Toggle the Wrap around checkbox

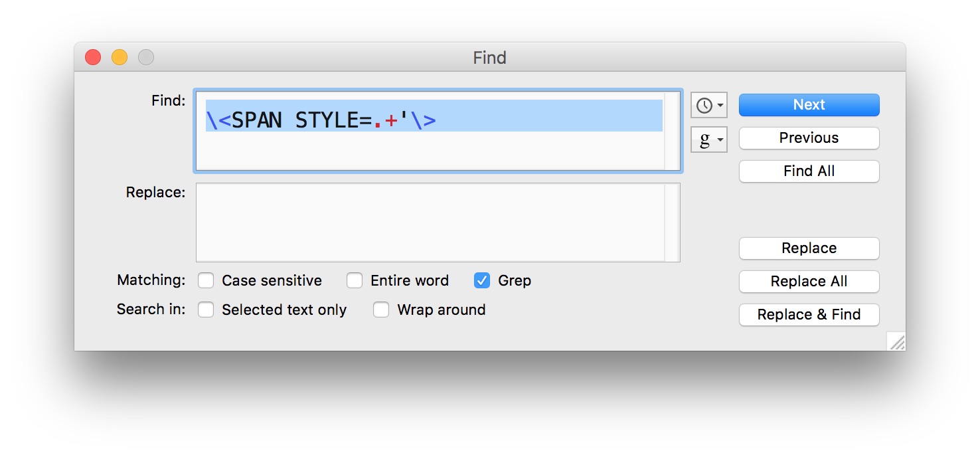click(381, 310)
